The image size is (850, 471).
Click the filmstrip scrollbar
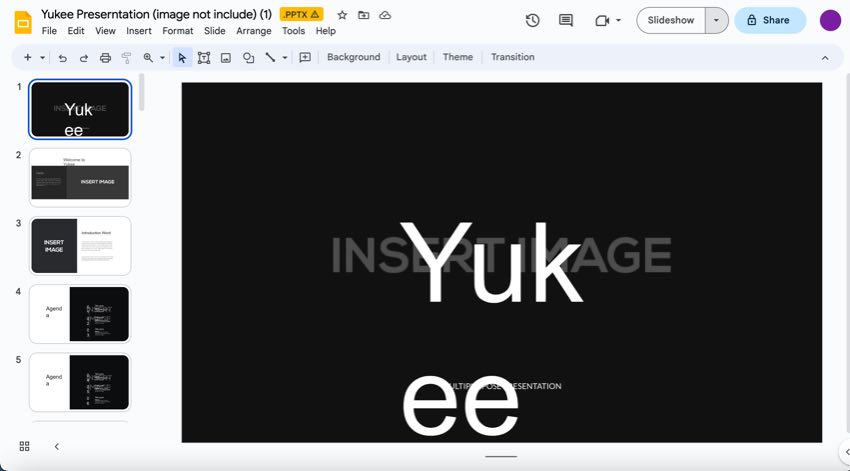point(142,92)
